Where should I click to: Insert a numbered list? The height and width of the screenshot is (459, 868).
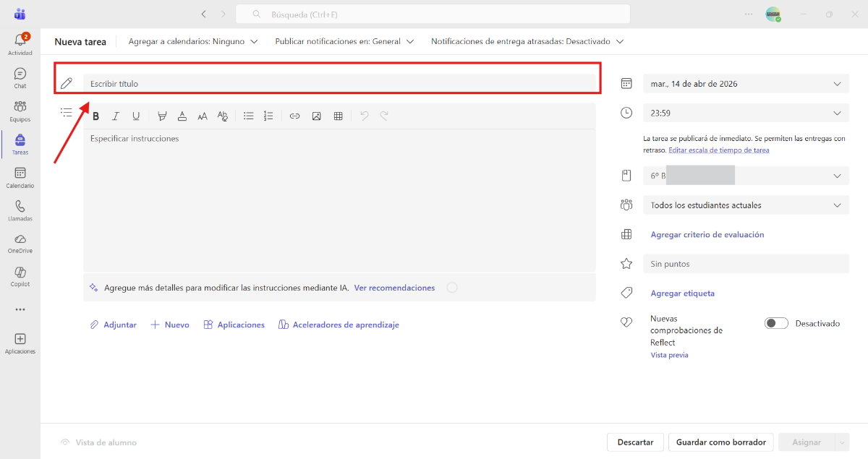(x=268, y=116)
